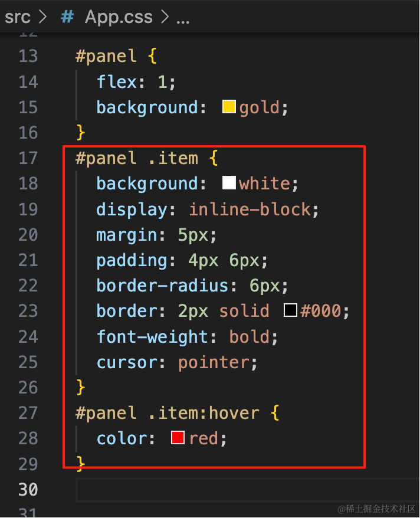Click the cursor pointer value
The width and height of the screenshot is (420, 518).
(x=214, y=362)
